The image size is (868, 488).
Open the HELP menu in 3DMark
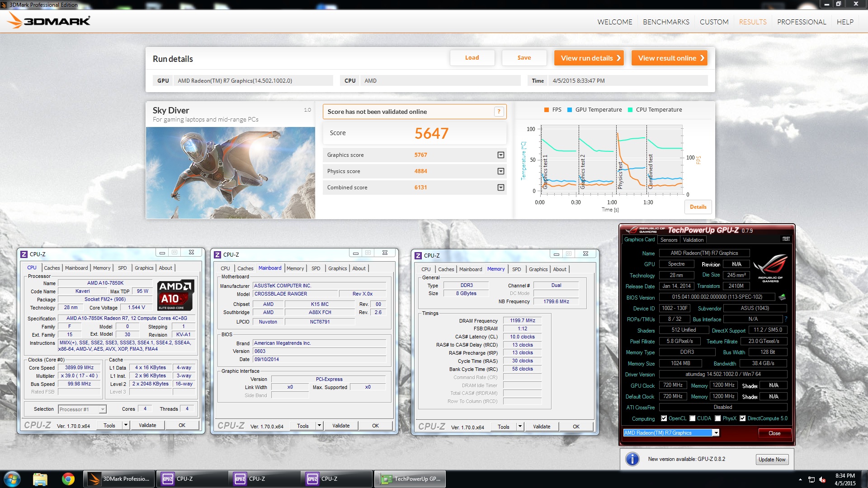[x=845, y=22]
